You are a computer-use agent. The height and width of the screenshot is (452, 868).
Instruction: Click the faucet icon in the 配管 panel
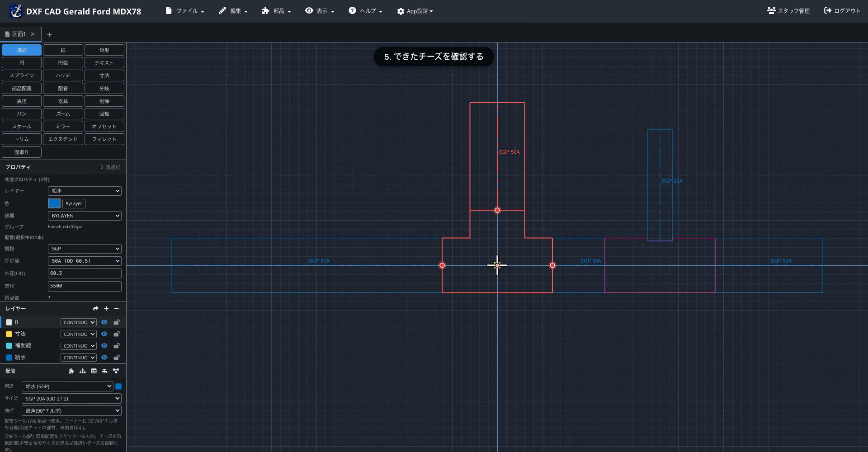tap(104, 371)
